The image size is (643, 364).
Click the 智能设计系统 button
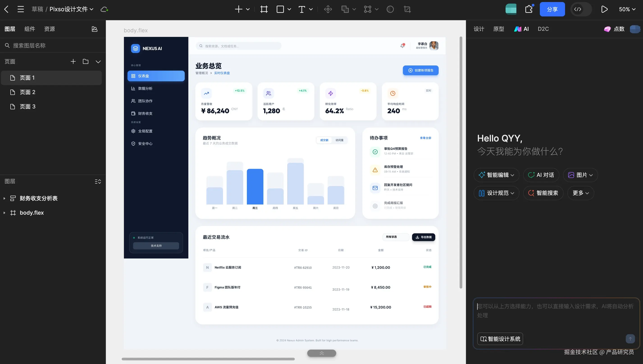500,339
